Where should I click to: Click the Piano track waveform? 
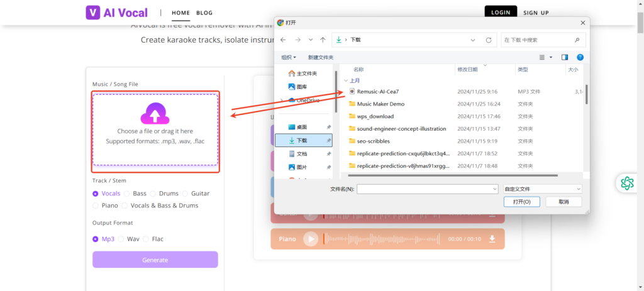point(382,239)
